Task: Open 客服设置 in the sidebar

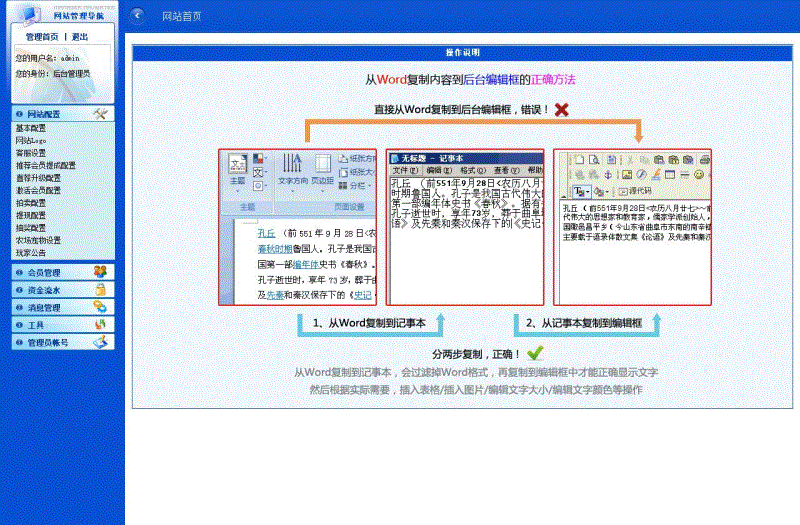Action: coord(31,153)
